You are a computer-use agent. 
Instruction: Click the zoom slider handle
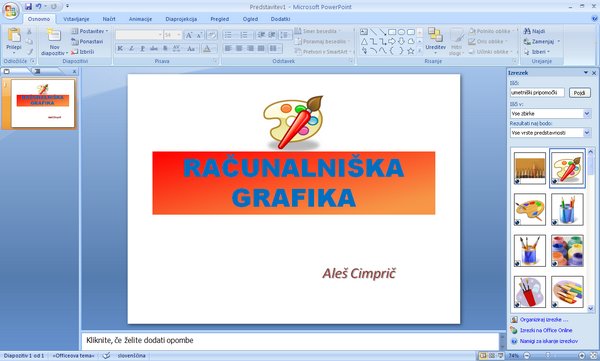click(x=548, y=356)
